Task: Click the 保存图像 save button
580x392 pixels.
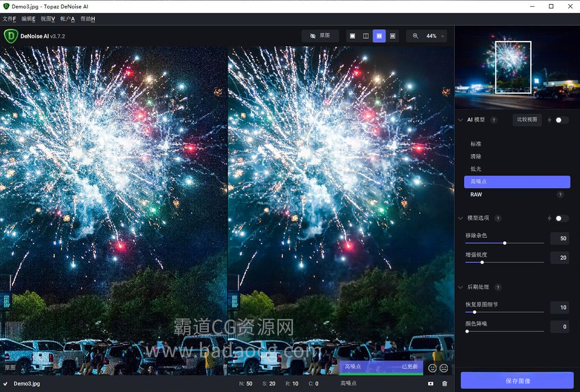Action: (x=517, y=381)
